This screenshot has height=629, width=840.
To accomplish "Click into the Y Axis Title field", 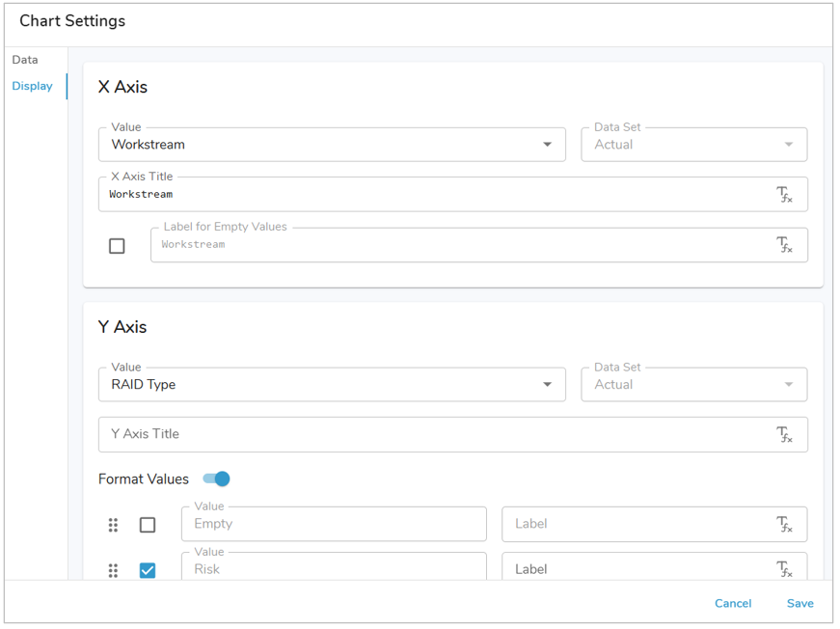I will 434,434.
